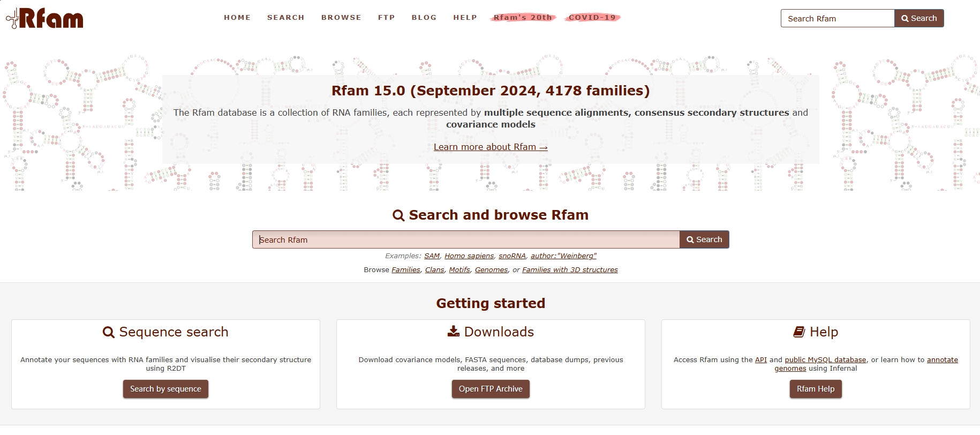The height and width of the screenshot is (435, 980).
Task: Open the BROWSE menu item
Action: (x=341, y=18)
